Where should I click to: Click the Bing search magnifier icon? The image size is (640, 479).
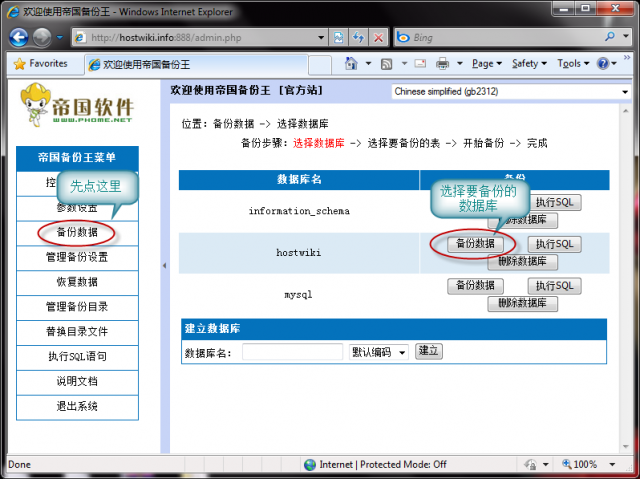pyautogui.click(x=610, y=37)
